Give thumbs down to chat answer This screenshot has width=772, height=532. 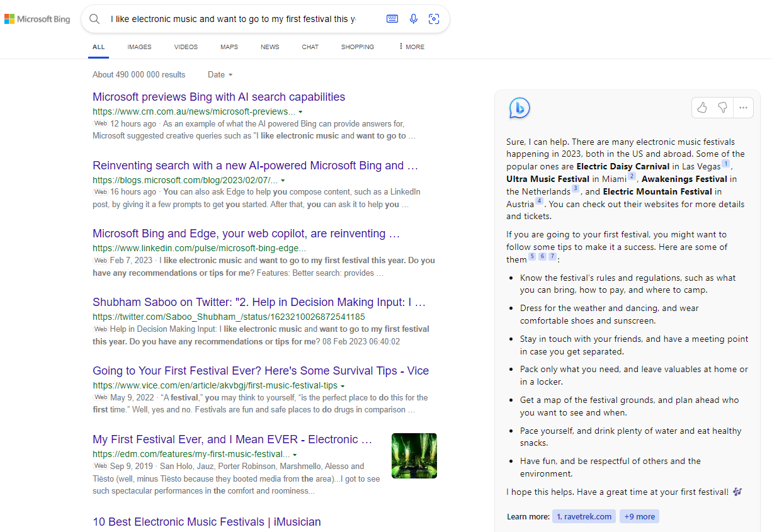[722, 108]
